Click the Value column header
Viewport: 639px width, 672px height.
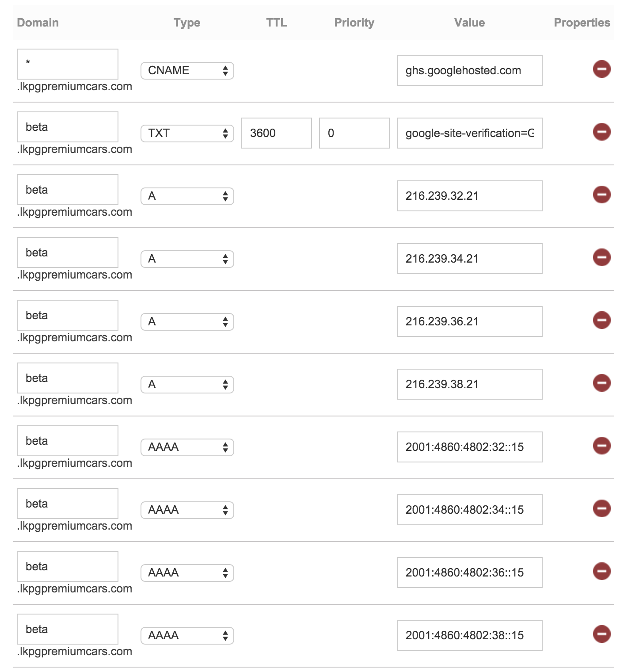point(470,23)
